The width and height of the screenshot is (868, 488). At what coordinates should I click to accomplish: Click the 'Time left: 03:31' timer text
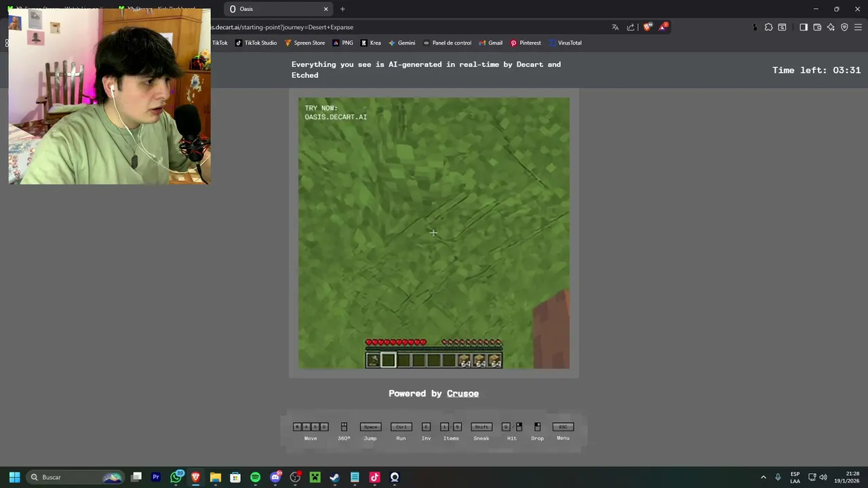tap(816, 70)
